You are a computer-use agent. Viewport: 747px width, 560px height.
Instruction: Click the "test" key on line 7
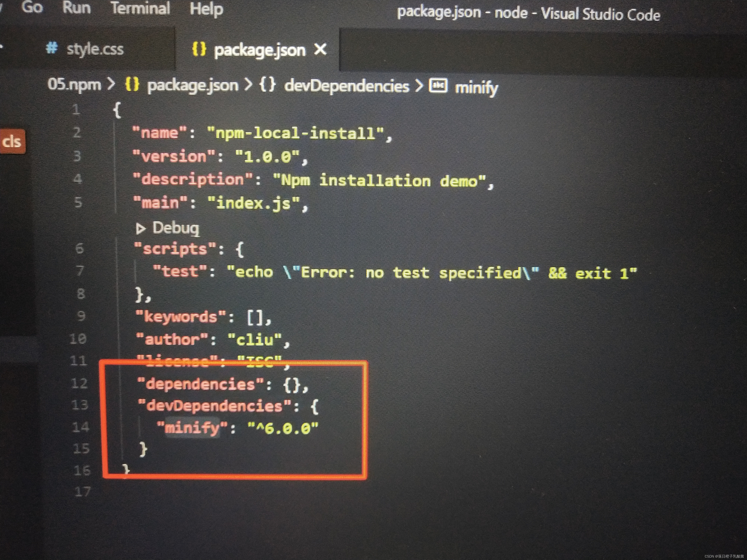coord(180,271)
